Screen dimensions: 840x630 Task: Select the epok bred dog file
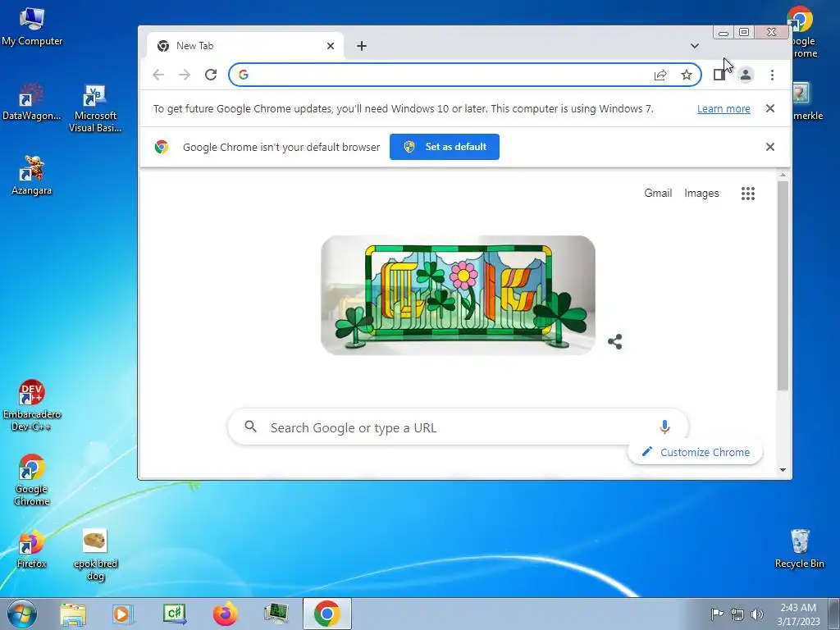coord(95,555)
